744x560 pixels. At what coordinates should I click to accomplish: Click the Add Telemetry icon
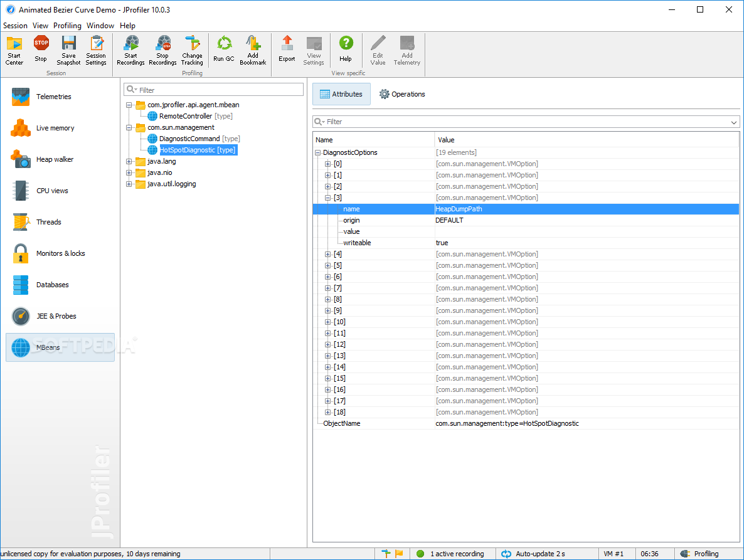pyautogui.click(x=407, y=43)
